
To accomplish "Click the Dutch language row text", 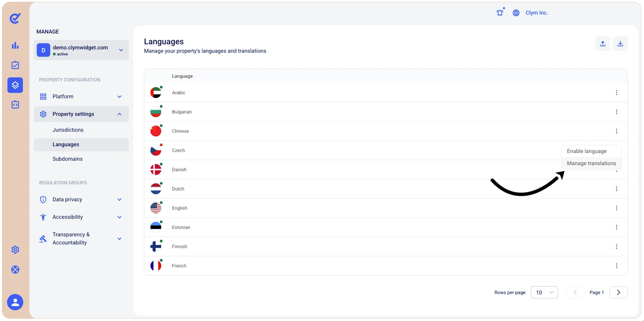I will pos(178,189).
